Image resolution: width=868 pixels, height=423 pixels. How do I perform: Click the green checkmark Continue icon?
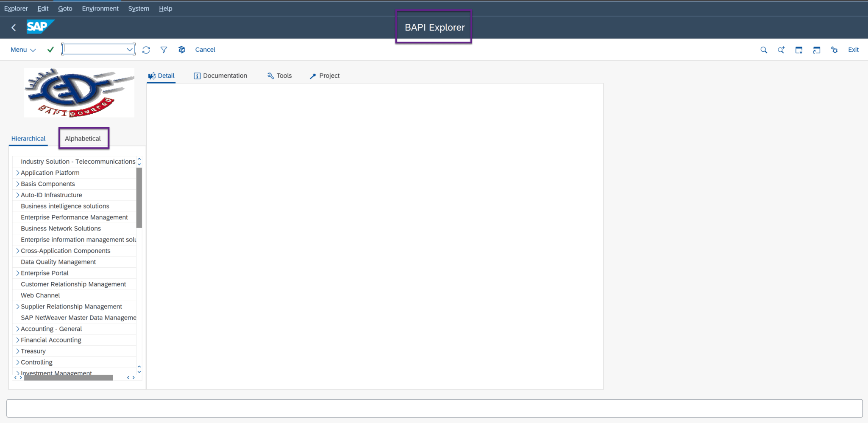click(x=50, y=49)
